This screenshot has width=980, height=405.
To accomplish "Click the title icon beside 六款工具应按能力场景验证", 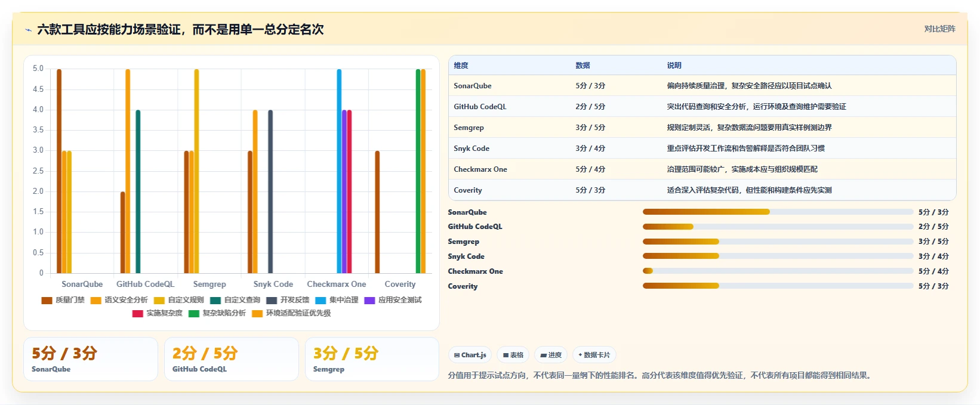I will coord(28,30).
